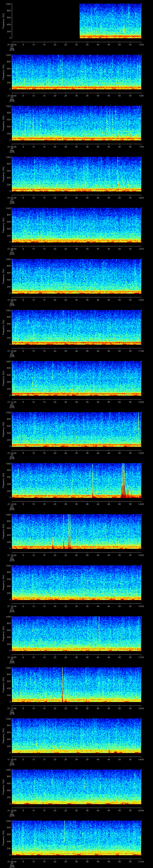The image size is (153, 868).
Task: Click the Frequency (Hz) axis label of the top spectrogram
Action: (3, 21)
